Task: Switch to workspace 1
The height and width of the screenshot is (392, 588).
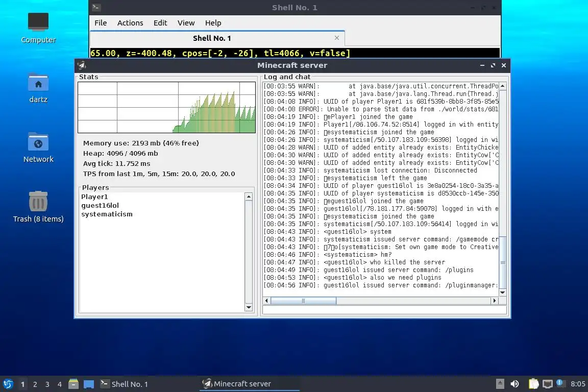Action: point(22,384)
